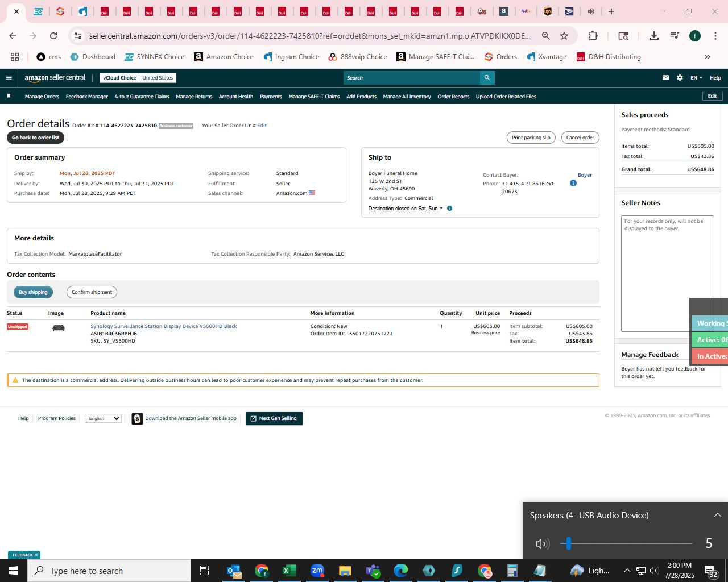Open File Explorer from the taskbar
The image size is (728, 582).
click(x=345, y=571)
